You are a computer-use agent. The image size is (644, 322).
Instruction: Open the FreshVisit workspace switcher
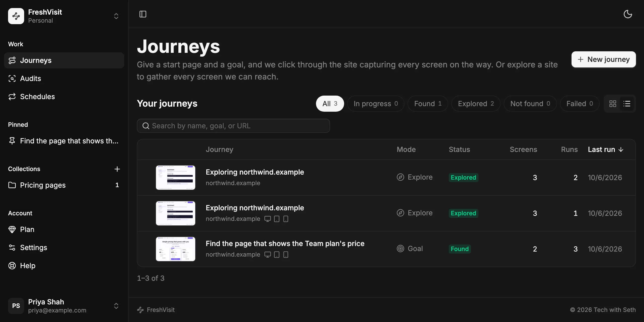click(64, 16)
